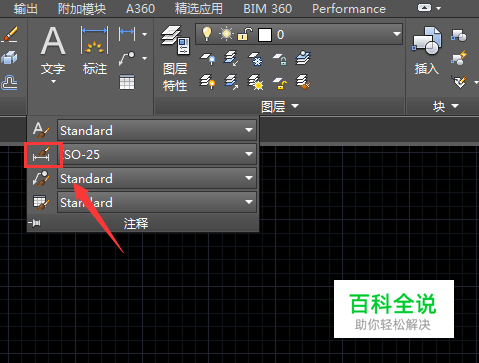
Task: Click the white layer color swatch
Action: (x=265, y=35)
